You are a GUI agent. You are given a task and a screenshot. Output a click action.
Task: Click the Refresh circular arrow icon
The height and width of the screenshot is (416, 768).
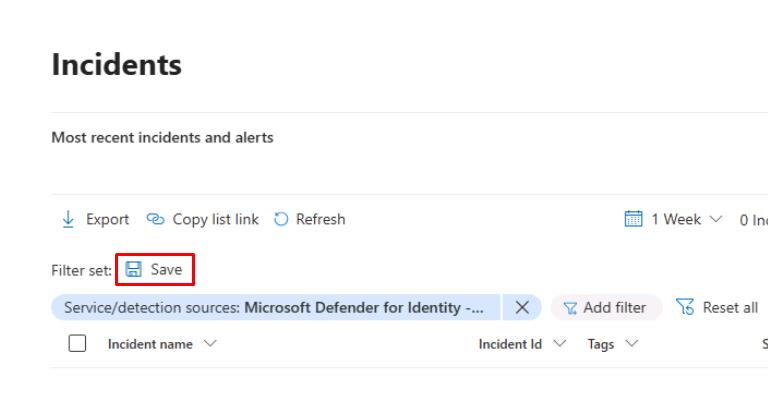coord(281,219)
